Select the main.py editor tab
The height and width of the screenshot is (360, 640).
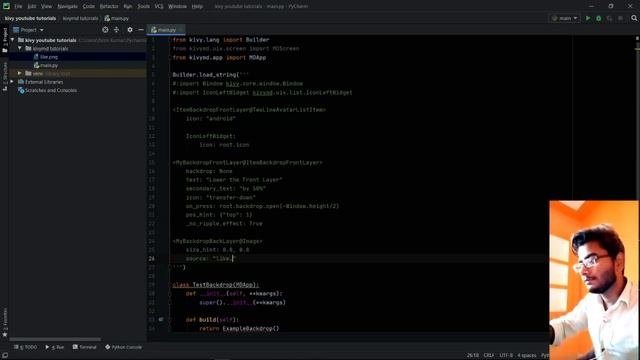[x=165, y=30]
